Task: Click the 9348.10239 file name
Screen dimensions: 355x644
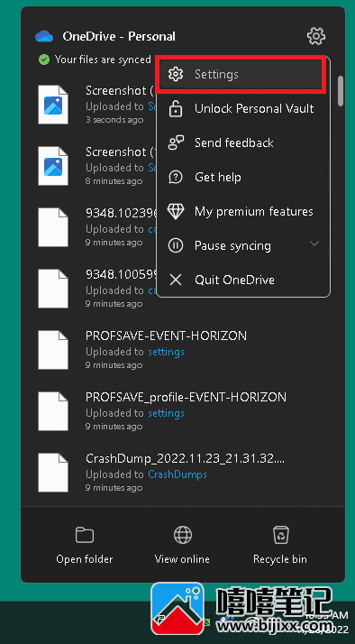Action: pyautogui.click(x=121, y=213)
